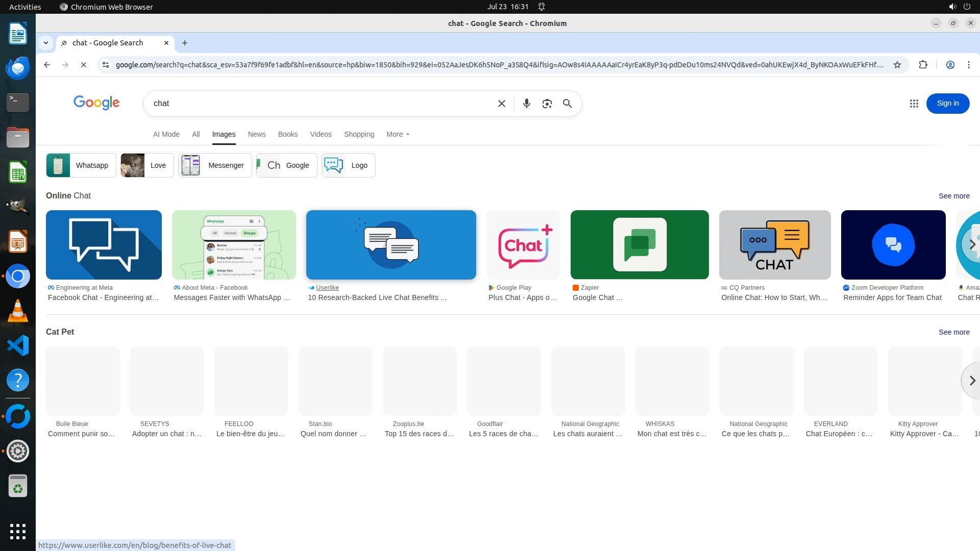
Task: Switch to the Videos tab
Action: (321, 134)
